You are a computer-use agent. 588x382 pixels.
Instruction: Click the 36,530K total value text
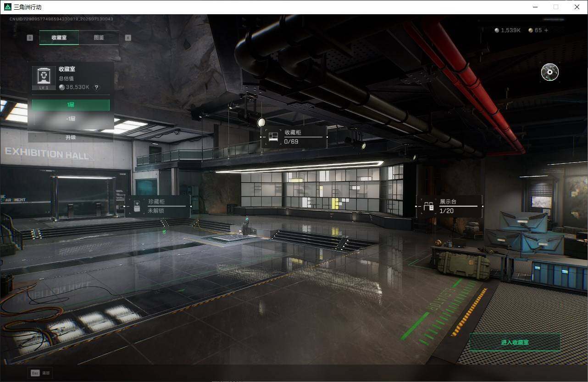click(78, 87)
